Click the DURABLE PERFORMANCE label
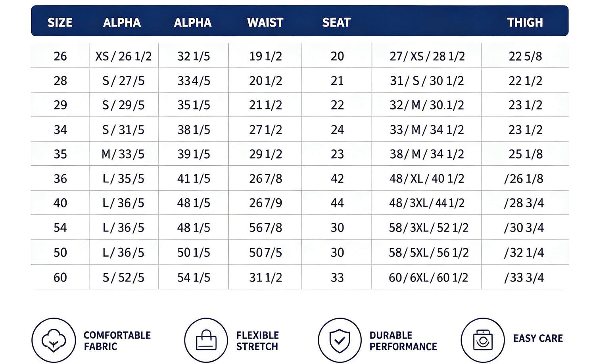 tap(403, 341)
